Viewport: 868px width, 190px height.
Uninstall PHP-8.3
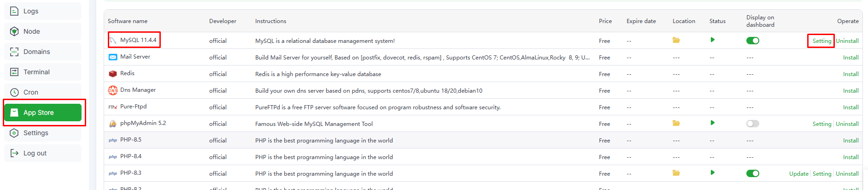click(x=847, y=174)
